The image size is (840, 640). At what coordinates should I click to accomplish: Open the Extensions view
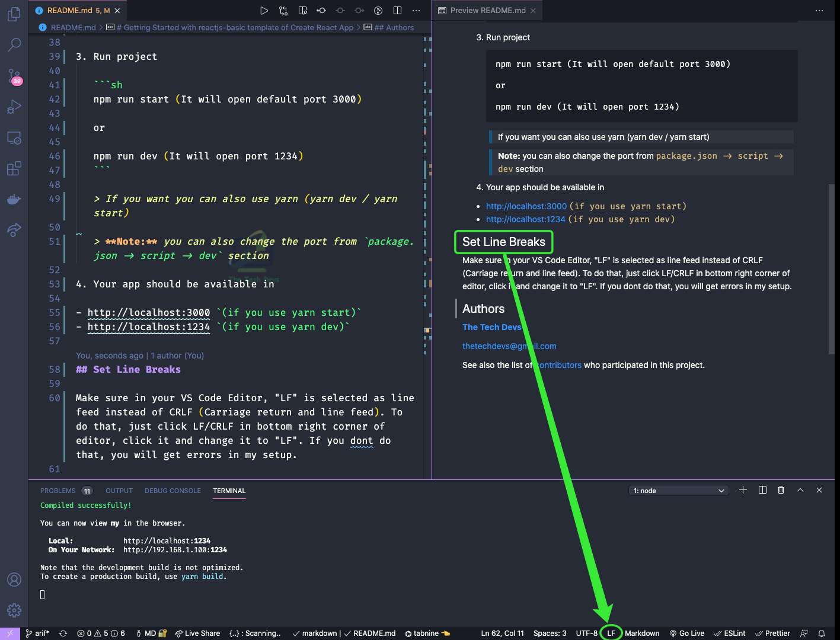point(14,168)
